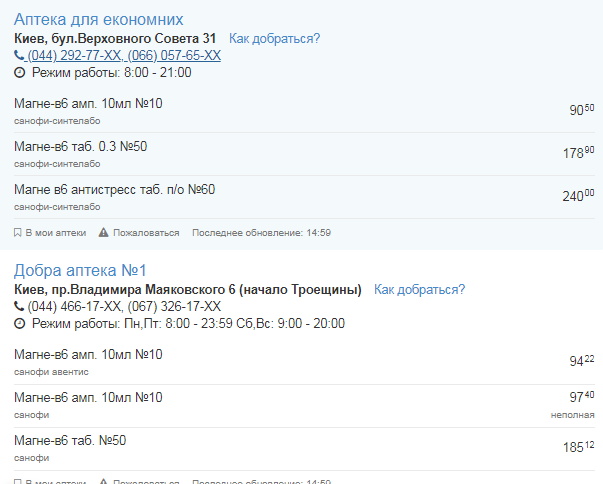This screenshot has height=484, width=603.
Task: Select Магне-в6 таб. 0.3 №50 item
Action: pyautogui.click(x=80, y=146)
